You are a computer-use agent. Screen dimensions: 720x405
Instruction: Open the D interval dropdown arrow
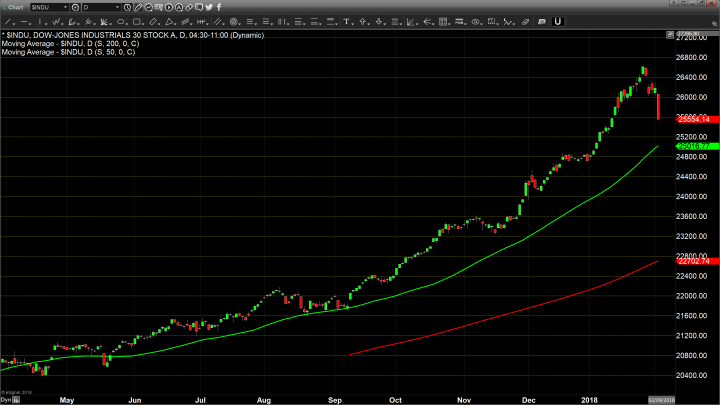click(118, 7)
